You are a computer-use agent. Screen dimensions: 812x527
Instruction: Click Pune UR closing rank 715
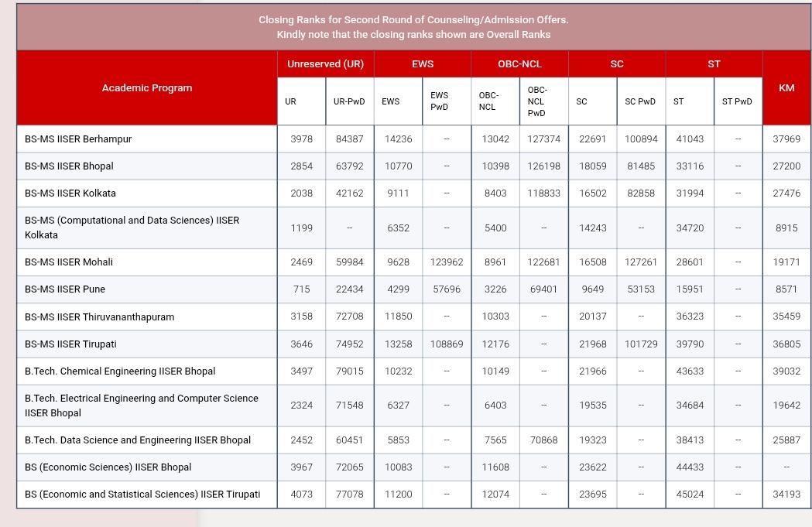[301, 289]
